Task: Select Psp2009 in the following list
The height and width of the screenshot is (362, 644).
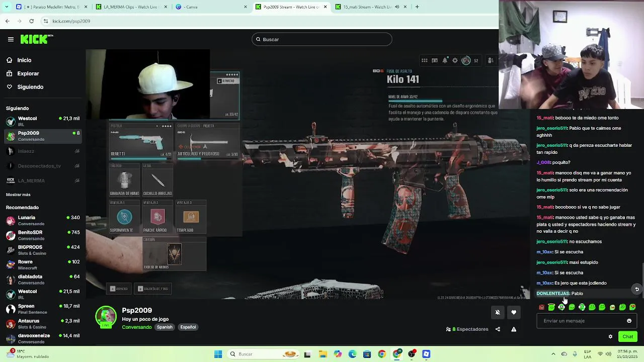Action: pos(43,136)
